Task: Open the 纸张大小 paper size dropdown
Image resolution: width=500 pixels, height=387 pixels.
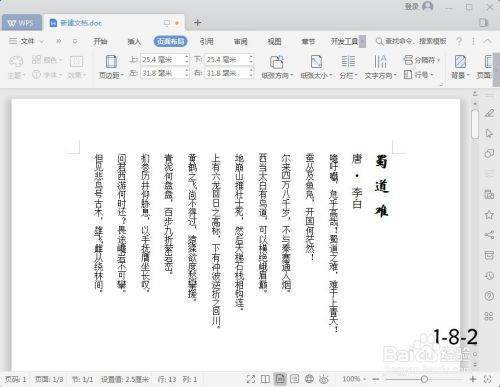Action: point(316,67)
